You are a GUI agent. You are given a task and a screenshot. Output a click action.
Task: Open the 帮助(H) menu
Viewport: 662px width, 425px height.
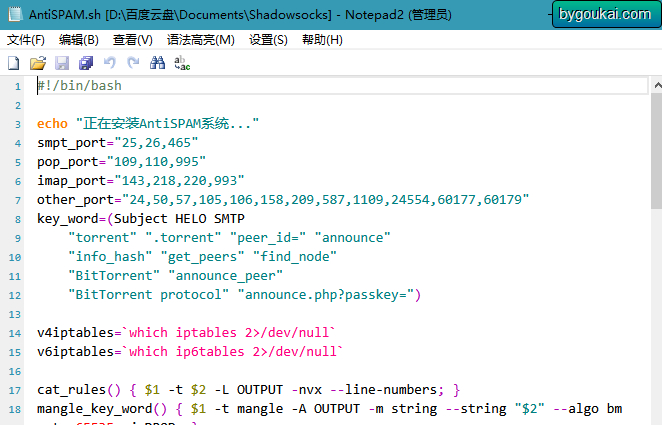tap(322, 40)
